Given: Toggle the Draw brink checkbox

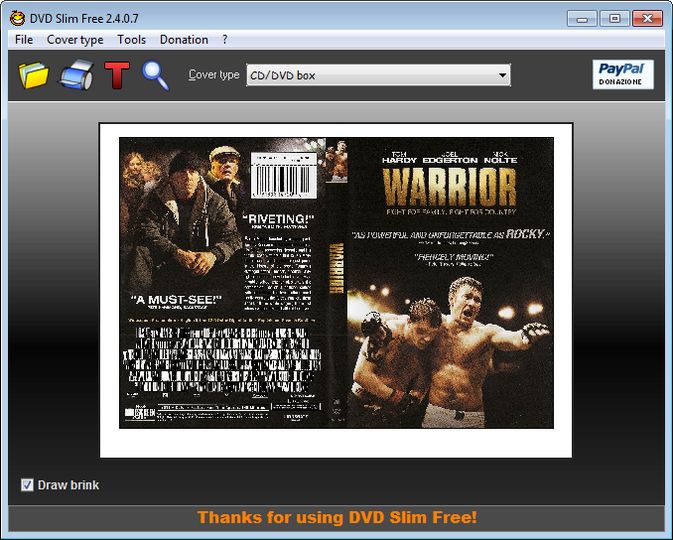Looking at the screenshot, I should click(x=27, y=485).
